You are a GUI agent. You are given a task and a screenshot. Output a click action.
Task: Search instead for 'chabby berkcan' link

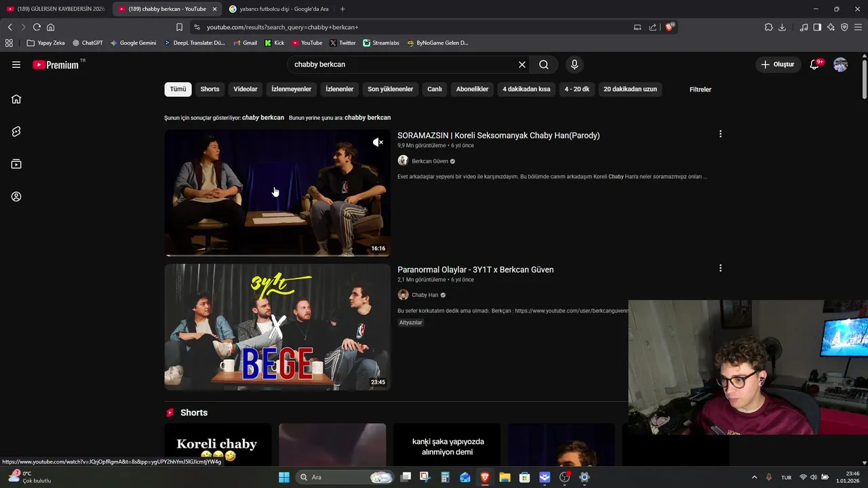(368, 117)
